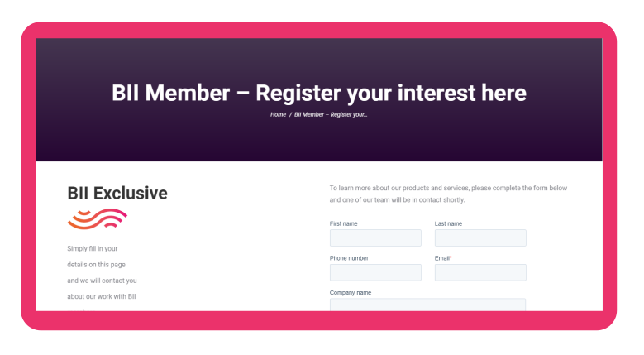The image size is (644, 355).
Task: Focus the First name input field
Action: pyautogui.click(x=375, y=237)
